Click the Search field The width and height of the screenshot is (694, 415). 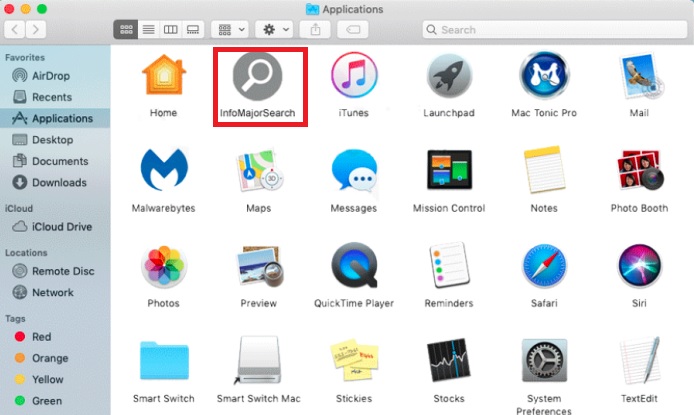coord(555,30)
